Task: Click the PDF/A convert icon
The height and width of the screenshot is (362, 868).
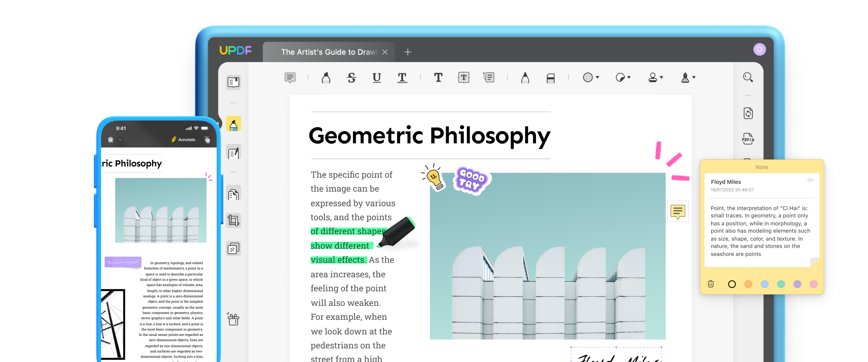Action: point(748,138)
